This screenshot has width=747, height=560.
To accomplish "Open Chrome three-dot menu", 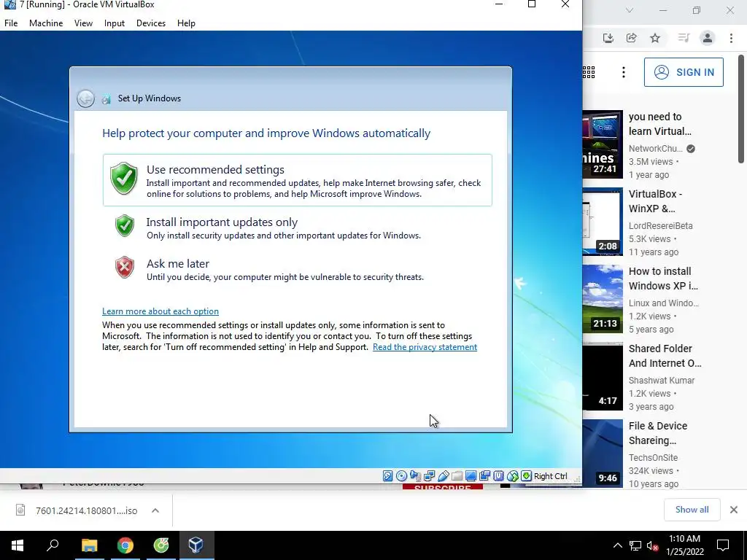I will [x=731, y=38].
